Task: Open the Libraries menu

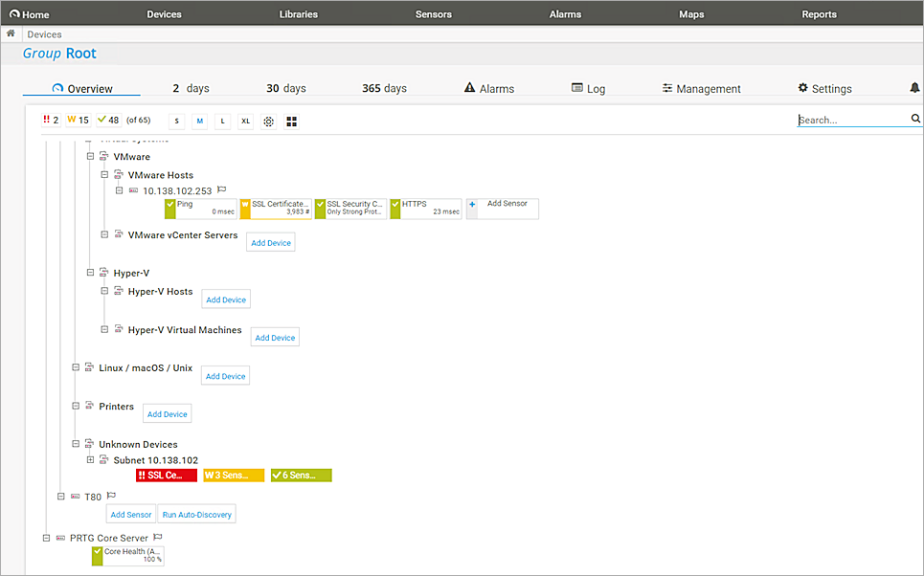Action: point(298,14)
